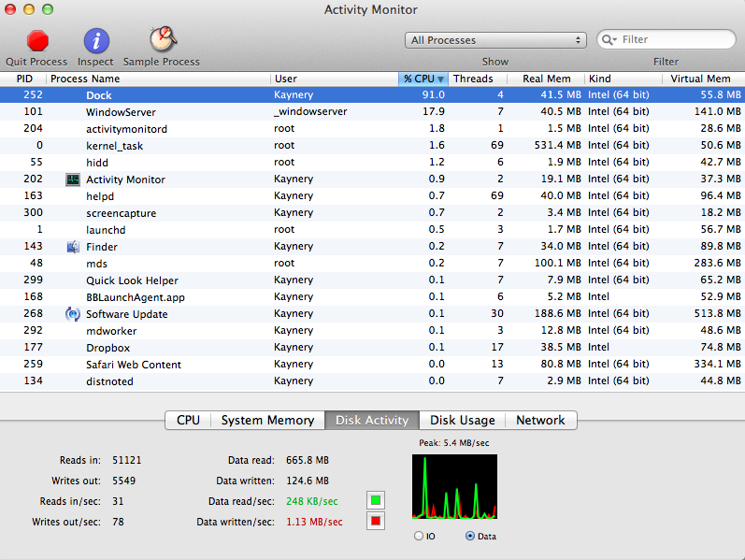Open the All Processes dropdown
Viewport: 745px width, 560px height.
point(495,40)
